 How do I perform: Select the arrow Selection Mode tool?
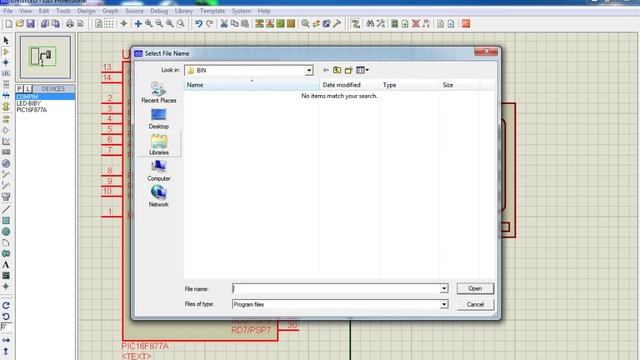coord(6,40)
